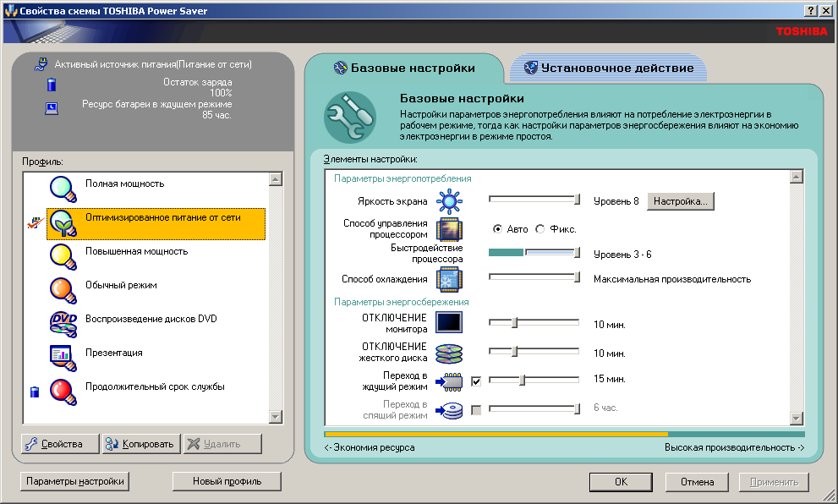Click the Презентация profile chart icon
Viewport: 838px width, 504px height.
tap(63, 358)
